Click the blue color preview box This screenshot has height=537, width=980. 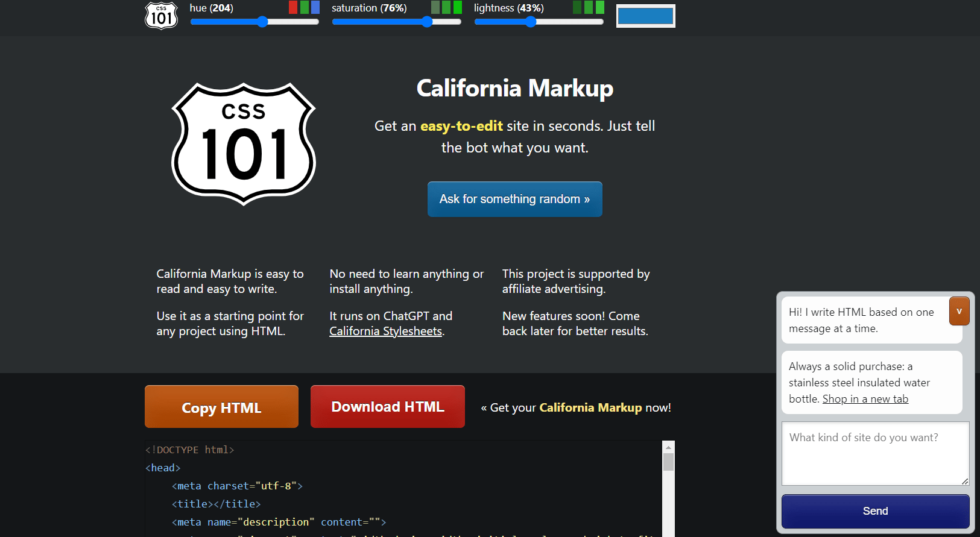pyautogui.click(x=645, y=16)
